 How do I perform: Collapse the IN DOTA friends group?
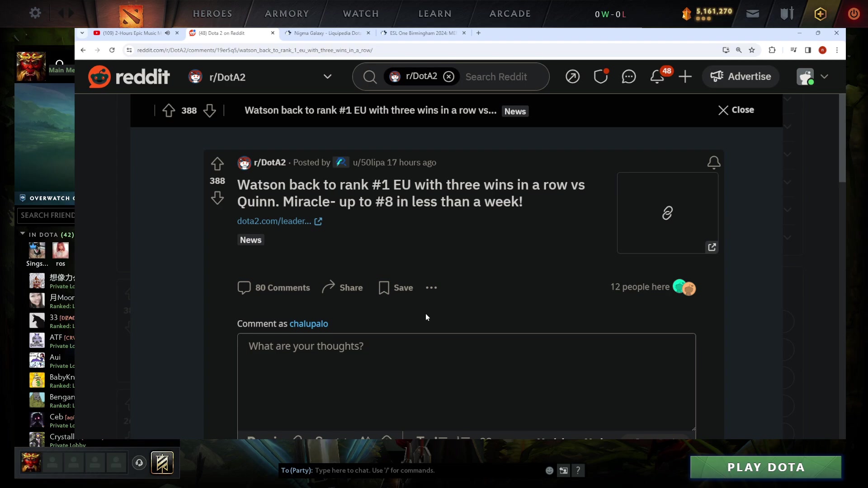click(x=23, y=234)
